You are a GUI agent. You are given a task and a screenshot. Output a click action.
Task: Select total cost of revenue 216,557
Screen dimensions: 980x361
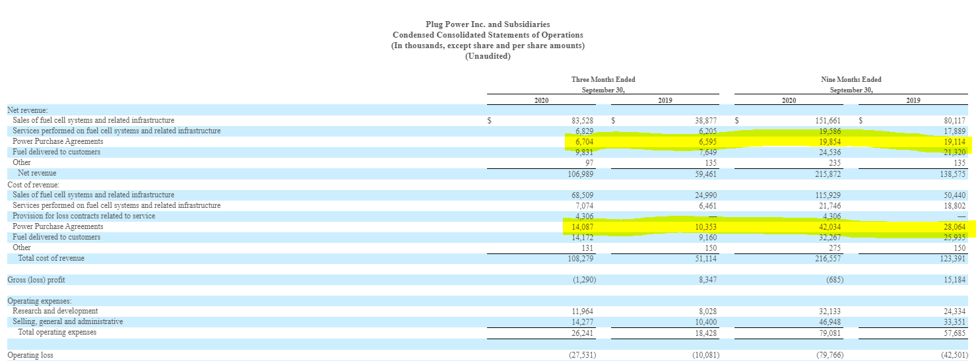tap(828, 258)
